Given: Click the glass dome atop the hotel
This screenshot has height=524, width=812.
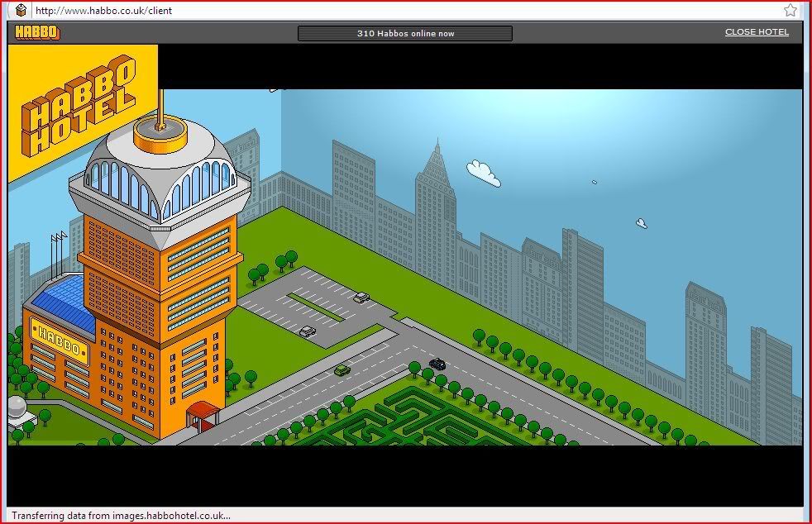Looking at the screenshot, I should click(157, 178).
